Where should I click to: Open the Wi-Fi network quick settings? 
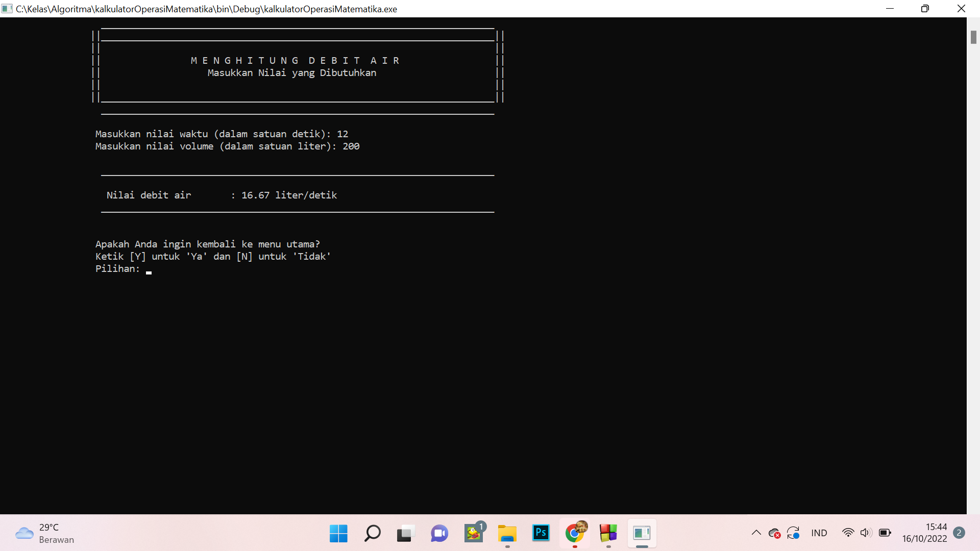point(848,533)
